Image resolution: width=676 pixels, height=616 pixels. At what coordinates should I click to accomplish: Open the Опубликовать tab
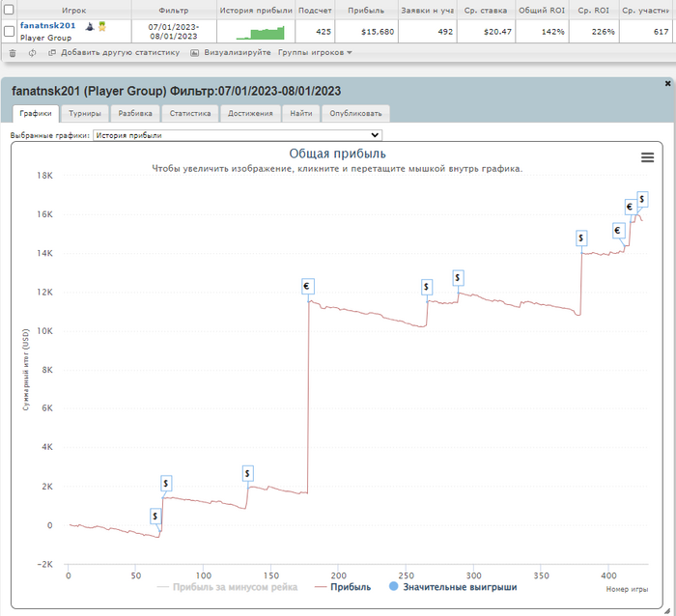click(355, 113)
